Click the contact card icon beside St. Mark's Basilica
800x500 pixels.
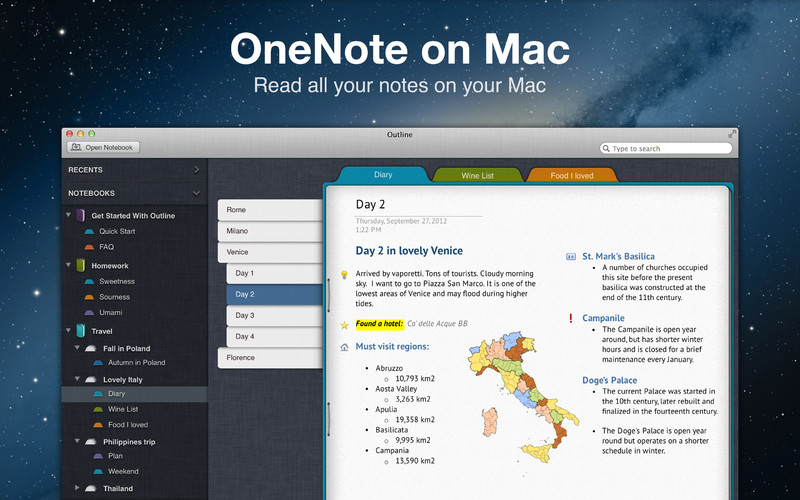click(x=571, y=257)
